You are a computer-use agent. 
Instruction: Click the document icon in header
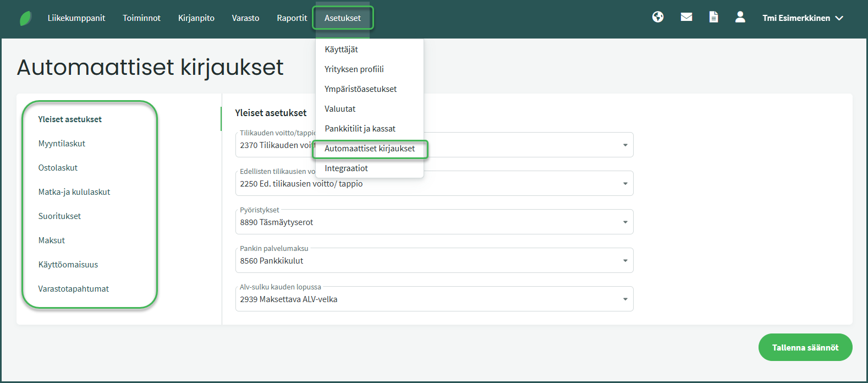(x=713, y=18)
